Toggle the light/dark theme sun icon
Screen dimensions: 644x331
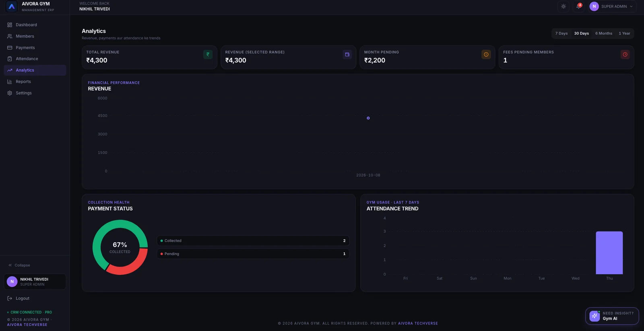563,6
